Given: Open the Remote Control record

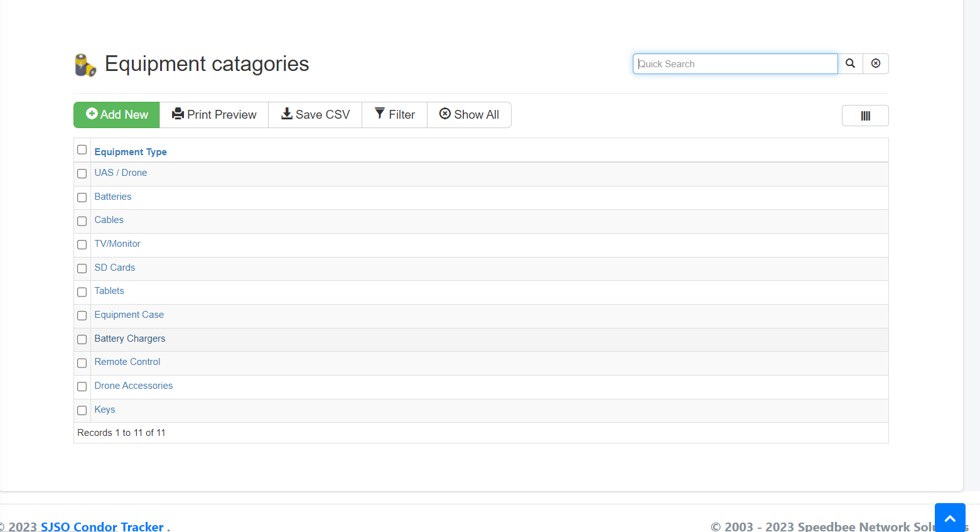Looking at the screenshot, I should [127, 362].
